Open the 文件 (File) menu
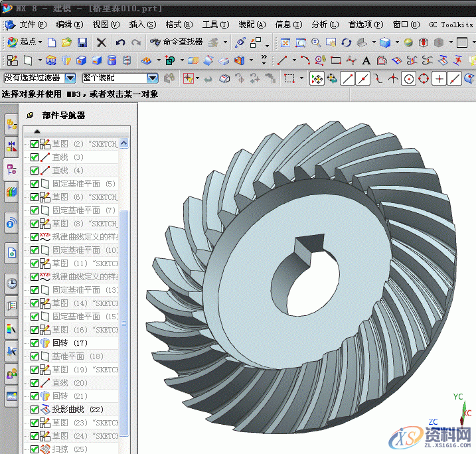Screen dimensions: 476x454 [x=32, y=25]
